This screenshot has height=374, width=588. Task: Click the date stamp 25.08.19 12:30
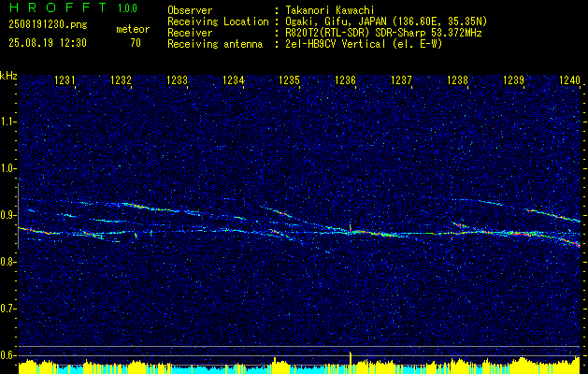tap(48, 43)
